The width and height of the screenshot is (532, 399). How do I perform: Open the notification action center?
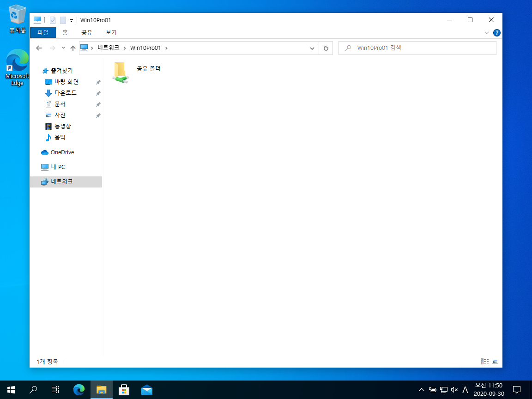(x=517, y=390)
